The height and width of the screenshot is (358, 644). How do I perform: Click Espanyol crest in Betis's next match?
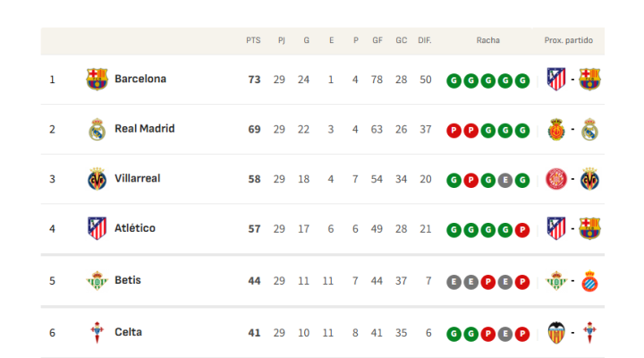(x=589, y=281)
